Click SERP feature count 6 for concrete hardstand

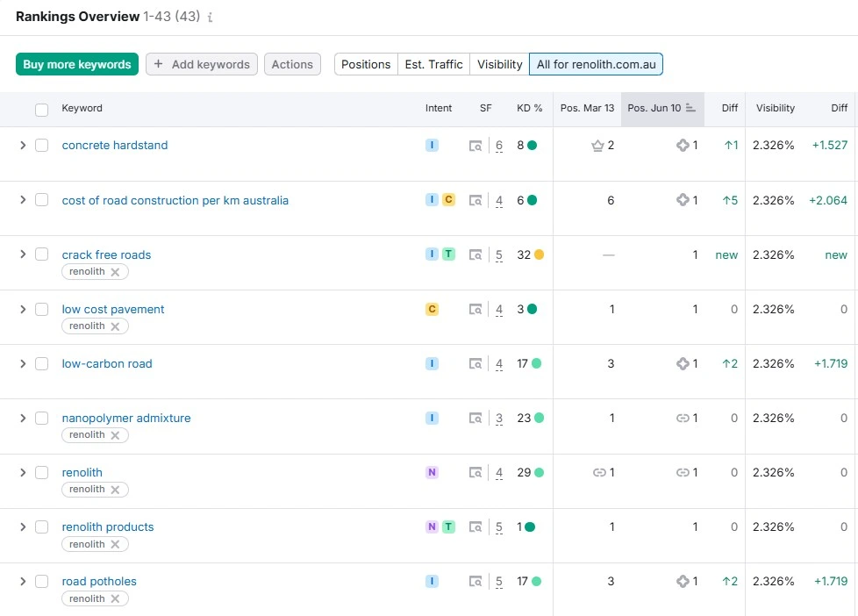[499, 146]
